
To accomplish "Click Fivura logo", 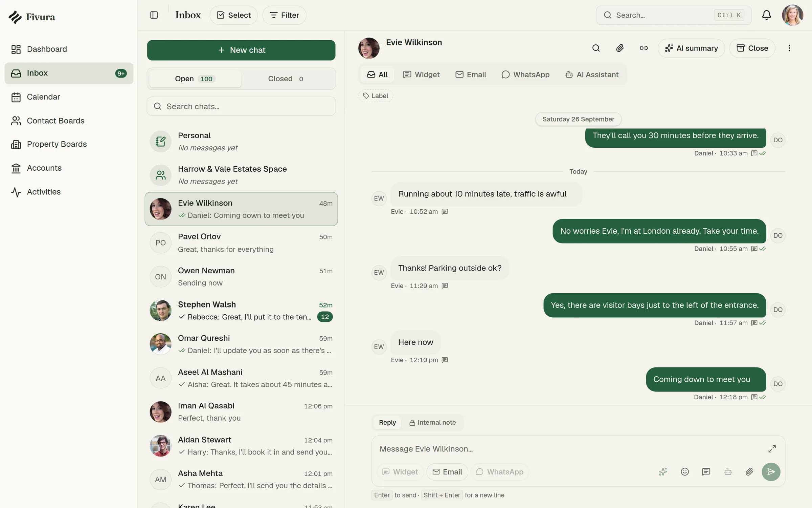I will pos(32,17).
